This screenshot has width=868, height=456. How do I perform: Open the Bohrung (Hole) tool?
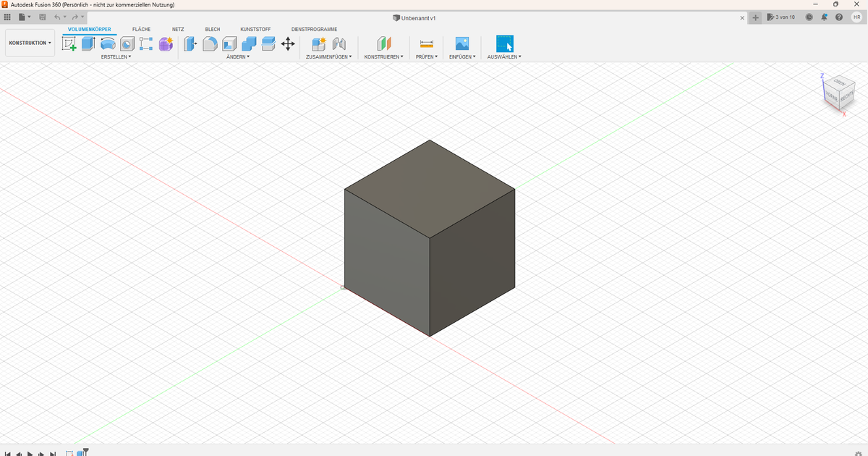pyautogui.click(x=127, y=43)
